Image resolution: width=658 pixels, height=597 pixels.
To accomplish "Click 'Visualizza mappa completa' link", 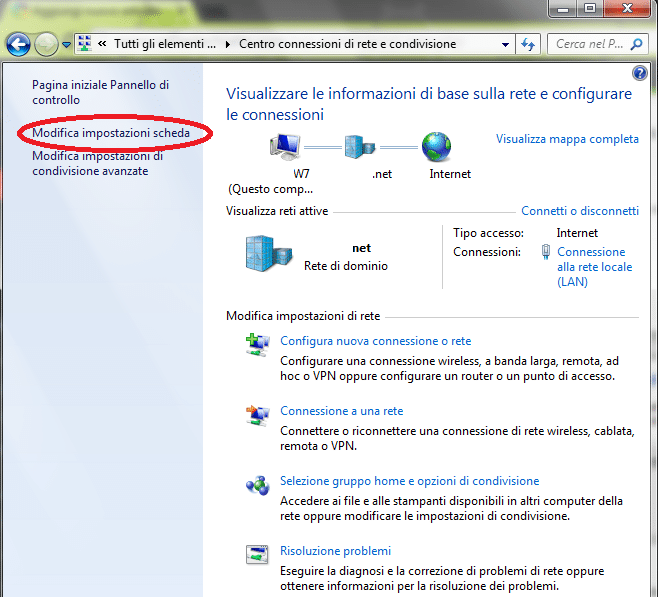I will [567, 139].
